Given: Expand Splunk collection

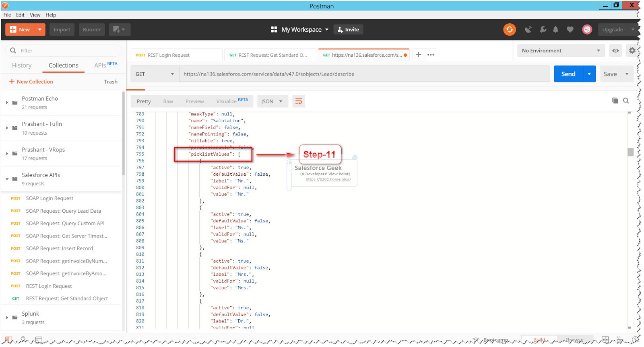Looking at the screenshot, I should point(7,317).
